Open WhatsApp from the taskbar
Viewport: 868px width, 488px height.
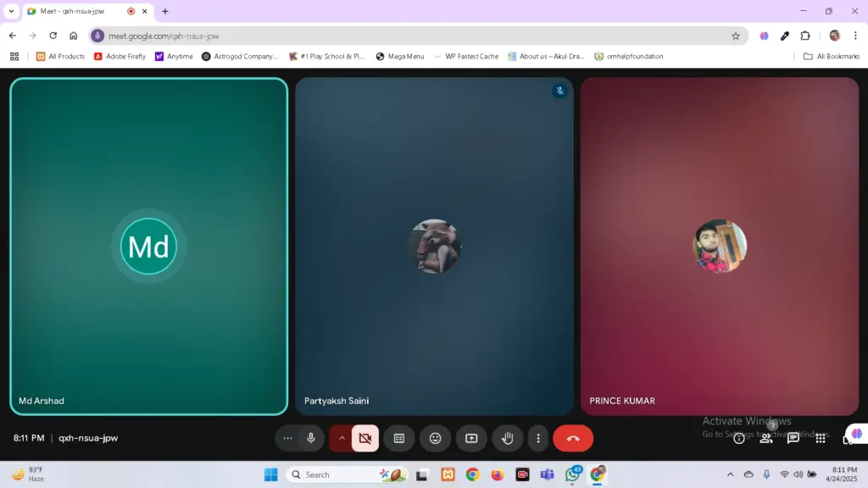tap(572, 474)
